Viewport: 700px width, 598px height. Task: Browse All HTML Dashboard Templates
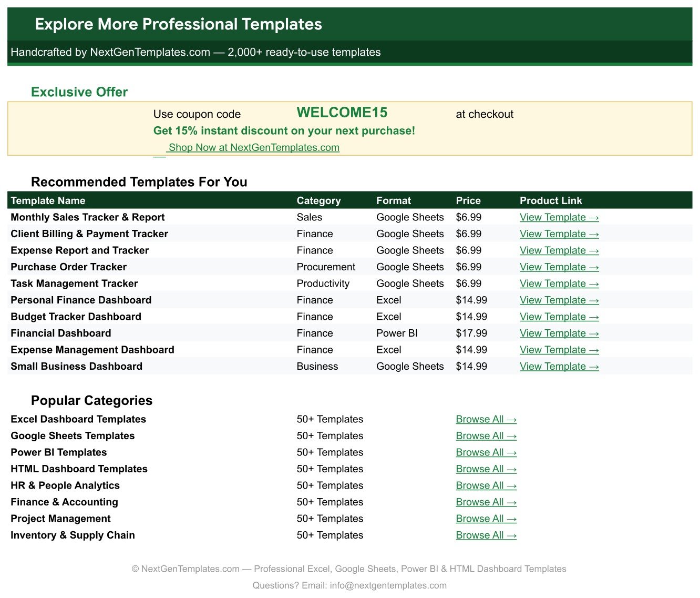[x=486, y=469]
